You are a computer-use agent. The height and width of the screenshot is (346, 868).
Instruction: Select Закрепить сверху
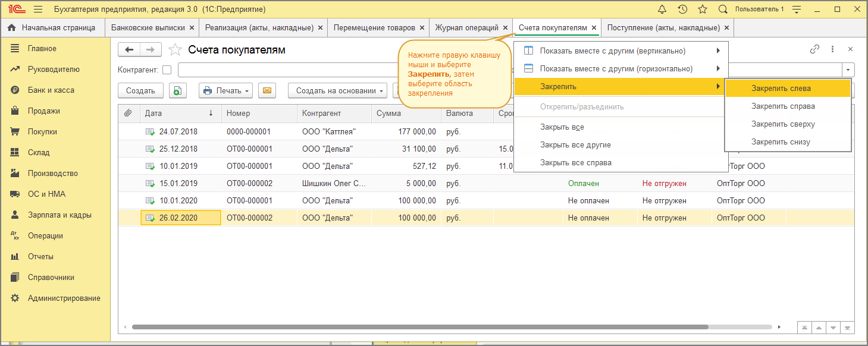(788, 124)
